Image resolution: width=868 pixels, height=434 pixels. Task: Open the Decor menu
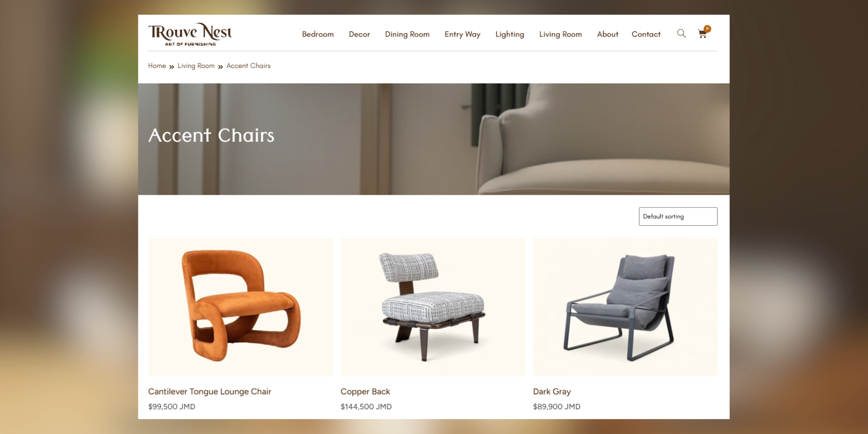(359, 34)
